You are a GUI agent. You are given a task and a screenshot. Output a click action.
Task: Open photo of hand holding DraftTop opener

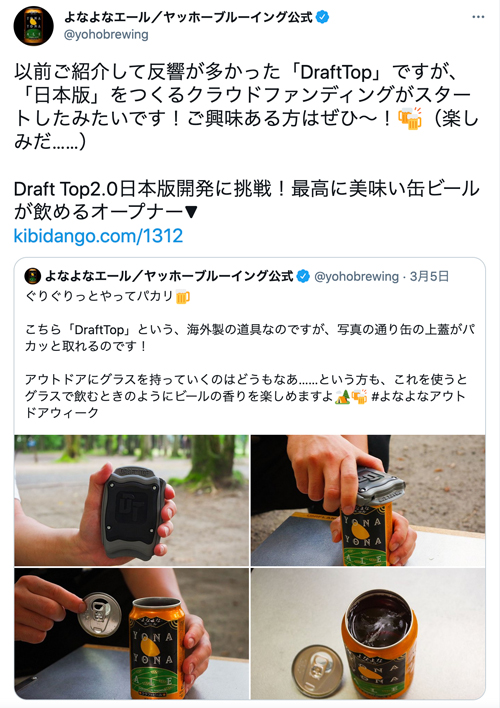click(x=131, y=500)
